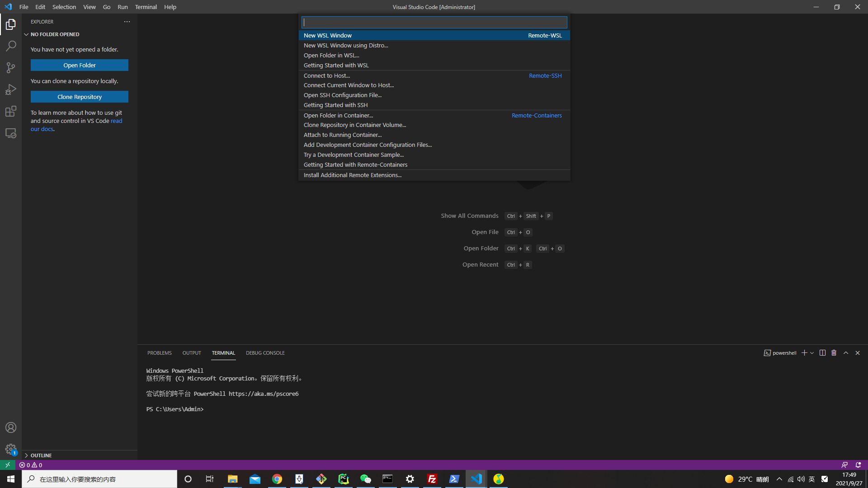The height and width of the screenshot is (488, 868).
Task: Click the remote connection indicator in status bar
Action: [7, 465]
